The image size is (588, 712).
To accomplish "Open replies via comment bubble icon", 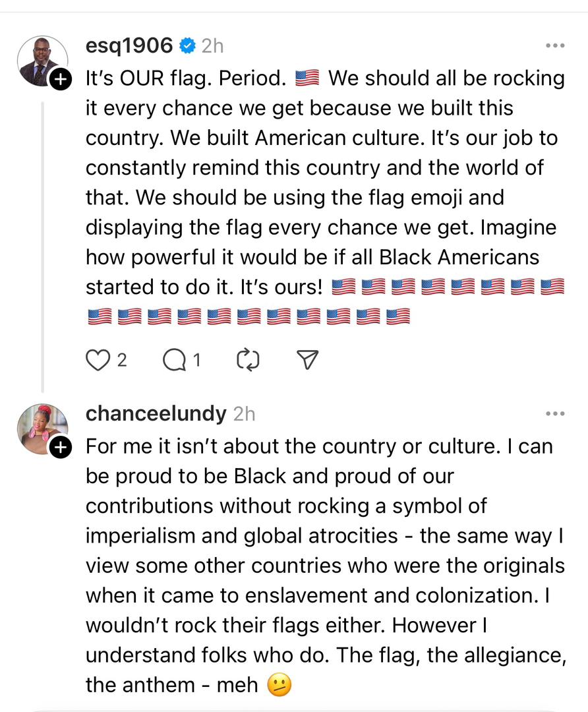I will (175, 361).
